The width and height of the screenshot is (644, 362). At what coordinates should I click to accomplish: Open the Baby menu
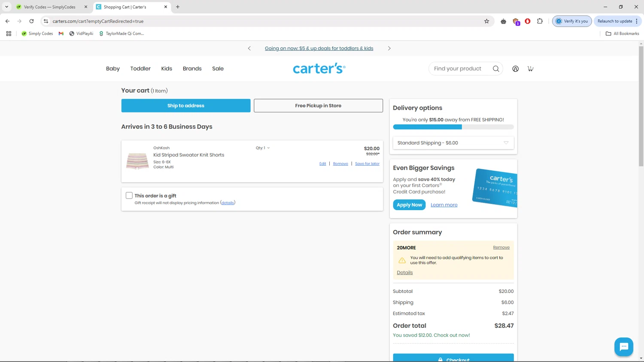[113, 69]
